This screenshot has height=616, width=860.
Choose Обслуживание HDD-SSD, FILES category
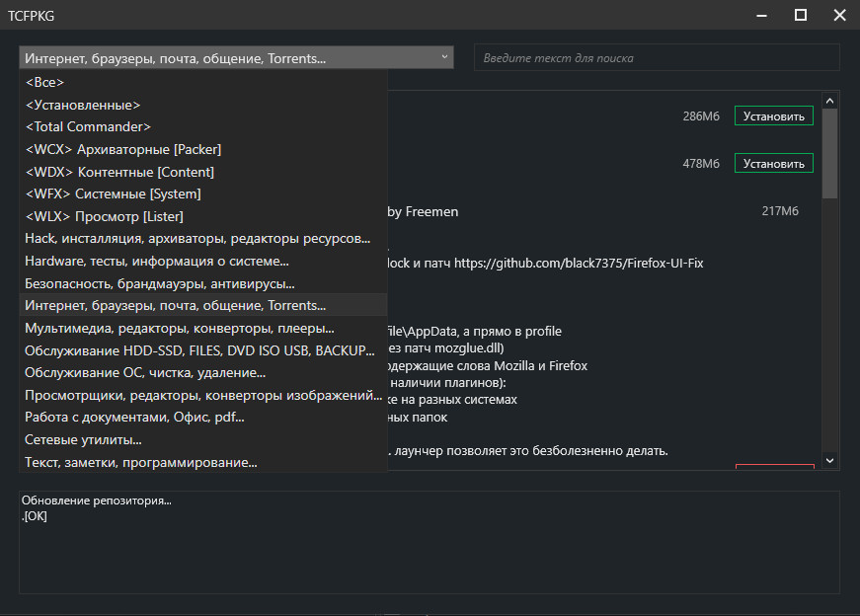199,350
